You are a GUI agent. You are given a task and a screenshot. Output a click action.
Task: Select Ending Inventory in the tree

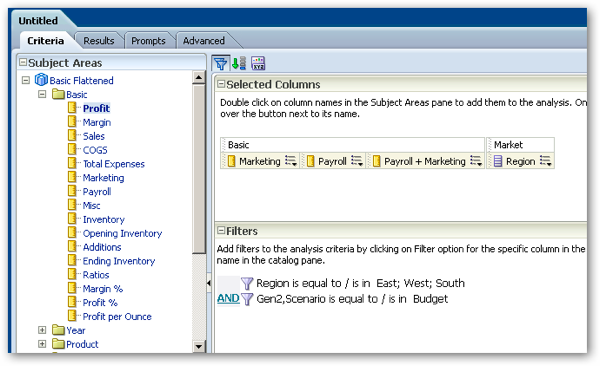pos(119,261)
